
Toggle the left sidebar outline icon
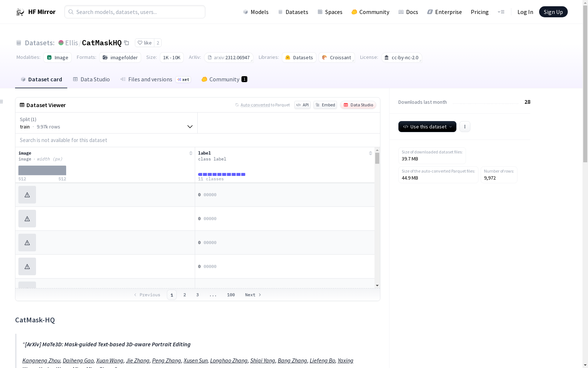coord(2,102)
